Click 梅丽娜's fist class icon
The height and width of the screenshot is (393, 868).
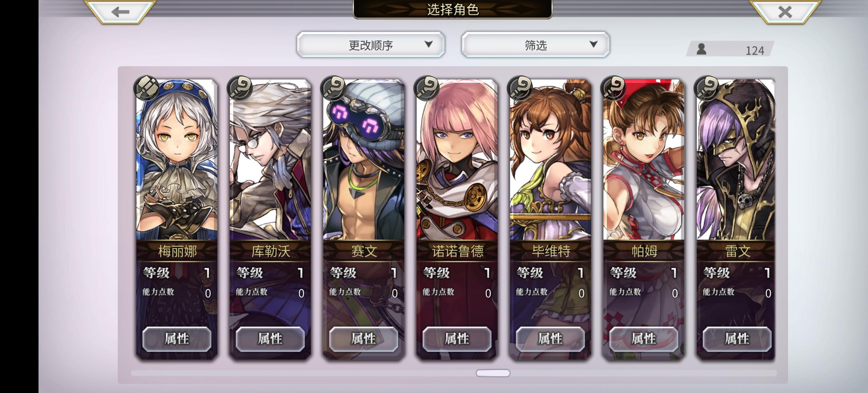pos(146,88)
